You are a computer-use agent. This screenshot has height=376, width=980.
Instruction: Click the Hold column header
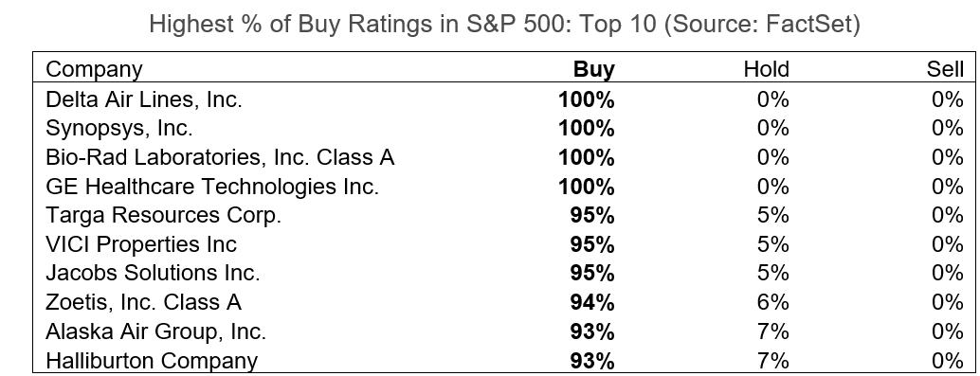point(766,69)
